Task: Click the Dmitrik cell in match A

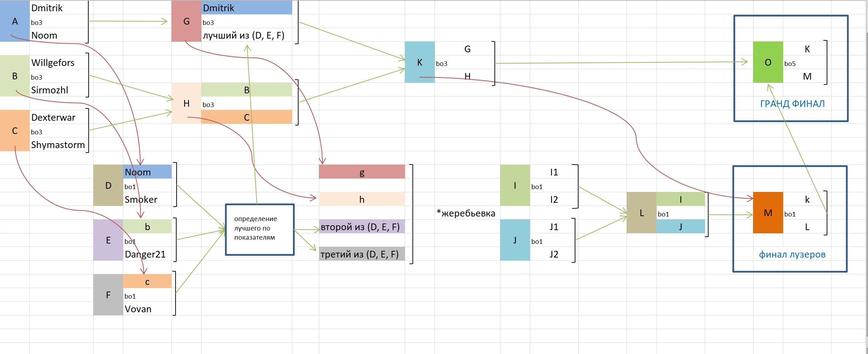Action: point(59,8)
